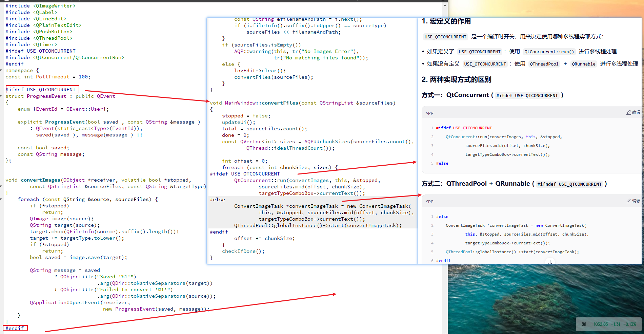Click the cpp label on the first code block

(x=429, y=113)
